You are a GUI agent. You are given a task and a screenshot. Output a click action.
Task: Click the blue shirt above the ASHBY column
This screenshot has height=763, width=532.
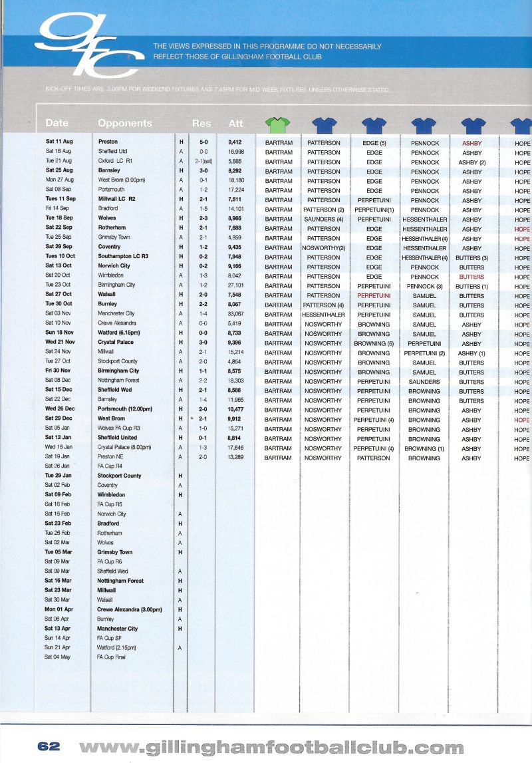click(x=473, y=126)
